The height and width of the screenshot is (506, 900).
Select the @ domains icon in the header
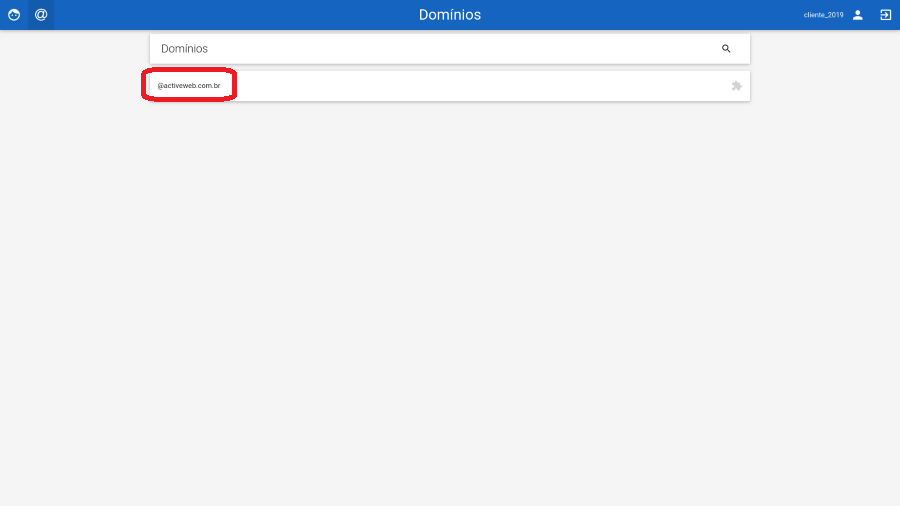pyautogui.click(x=41, y=15)
